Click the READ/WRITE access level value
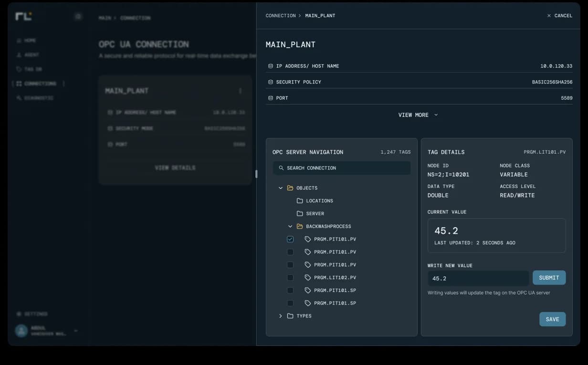The image size is (588, 365). pos(517,196)
